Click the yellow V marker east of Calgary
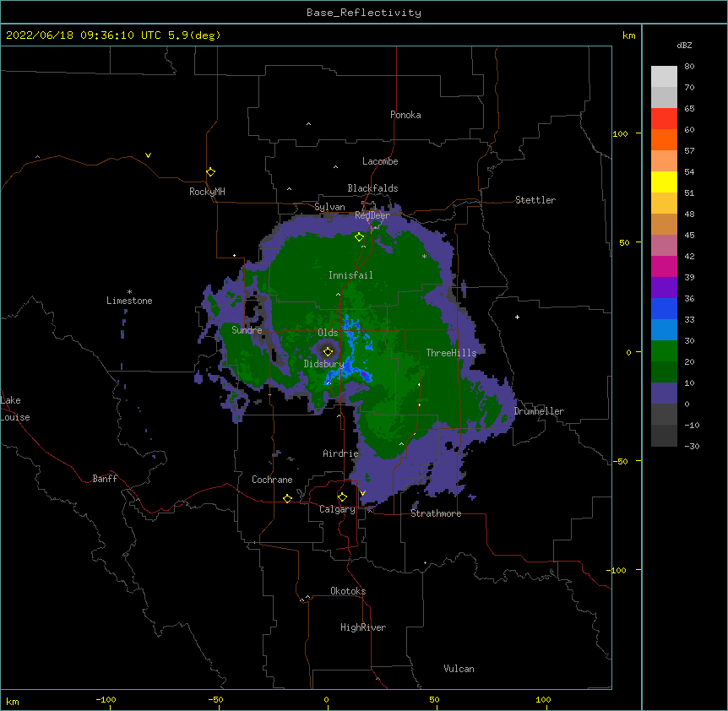Screen dimensions: 728x711 (x=362, y=493)
